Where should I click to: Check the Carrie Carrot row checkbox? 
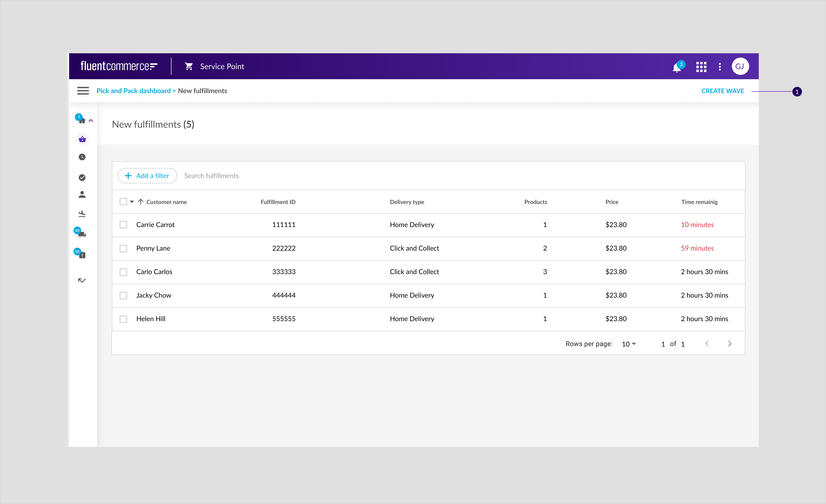[123, 225]
